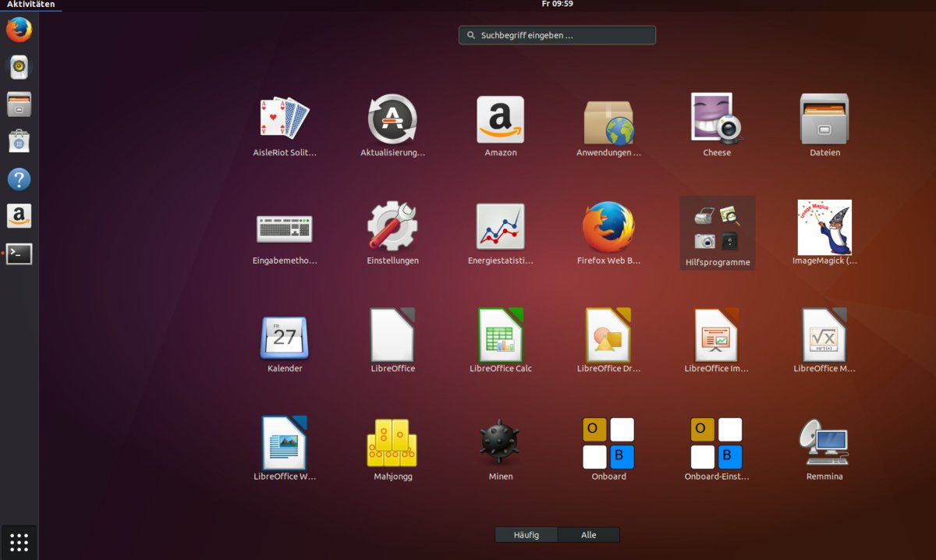The image size is (936, 560).
Task: Open the Amazon app in grid
Action: click(501, 125)
